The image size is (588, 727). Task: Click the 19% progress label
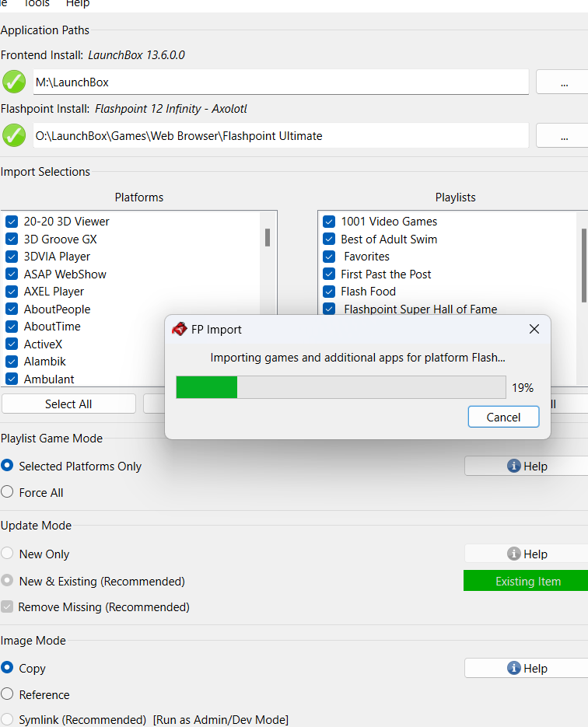(523, 388)
